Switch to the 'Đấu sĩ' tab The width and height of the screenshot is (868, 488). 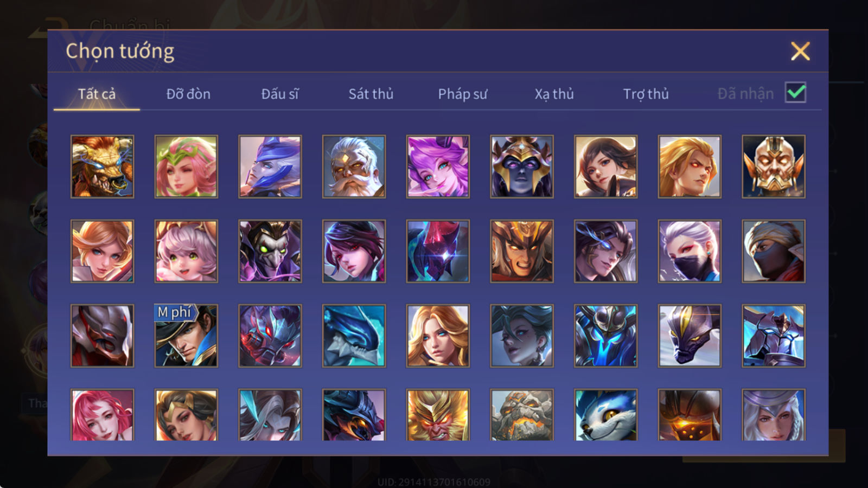280,94
